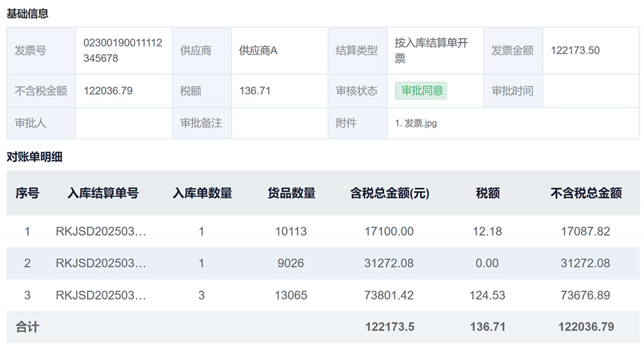This screenshot has height=345, width=644.
Task: Click the 供应商A supplier value
Action: tap(258, 50)
